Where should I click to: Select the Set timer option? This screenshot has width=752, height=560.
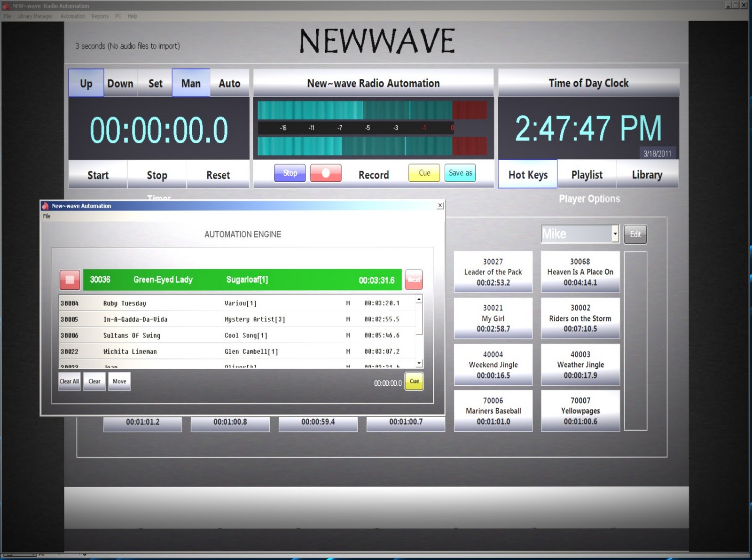click(155, 83)
